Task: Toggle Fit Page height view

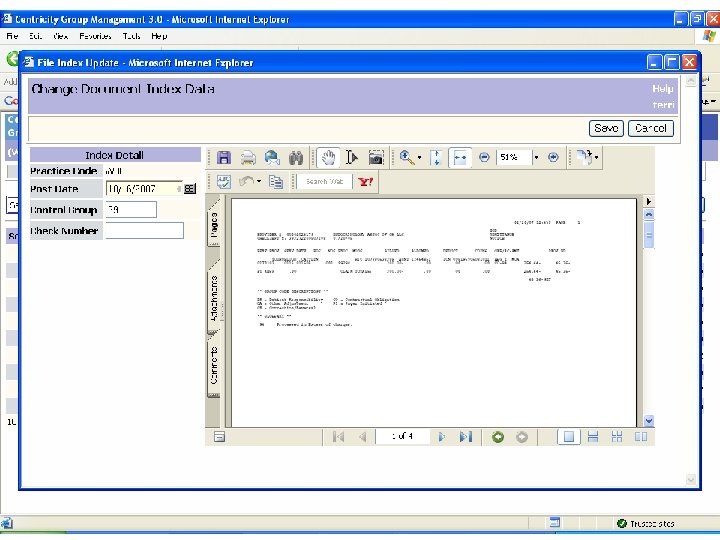Action: 436,158
